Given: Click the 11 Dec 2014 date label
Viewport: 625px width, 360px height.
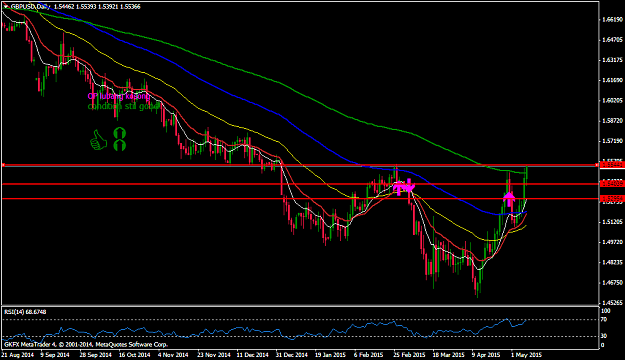Looking at the screenshot, I should click(253, 354).
